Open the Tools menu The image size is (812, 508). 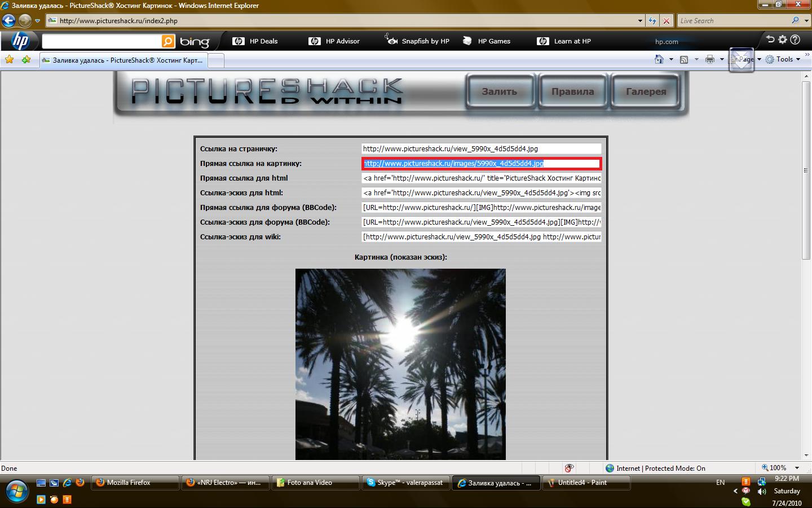coord(783,59)
